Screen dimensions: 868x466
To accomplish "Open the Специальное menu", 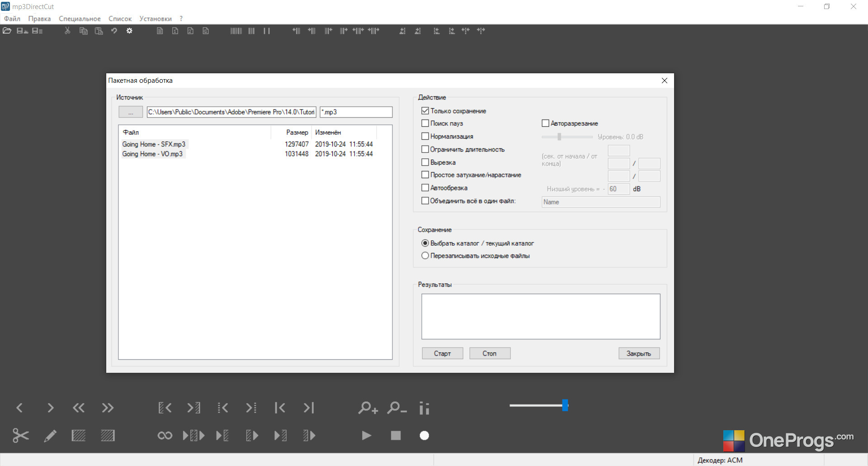I will pyautogui.click(x=80, y=19).
